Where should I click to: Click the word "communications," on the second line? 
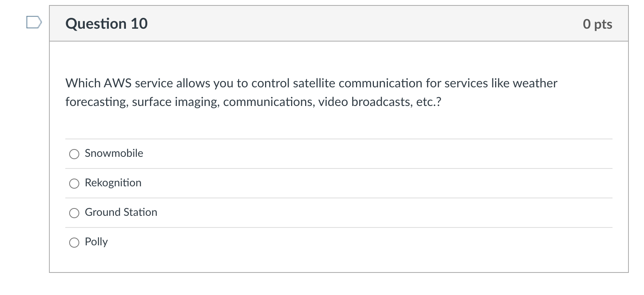pyautogui.click(x=269, y=102)
